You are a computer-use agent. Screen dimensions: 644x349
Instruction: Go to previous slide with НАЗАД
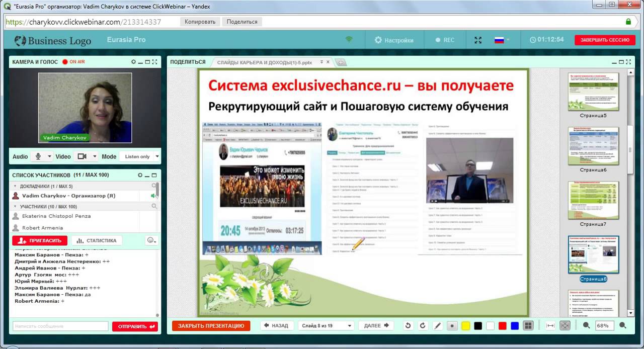[276, 325]
